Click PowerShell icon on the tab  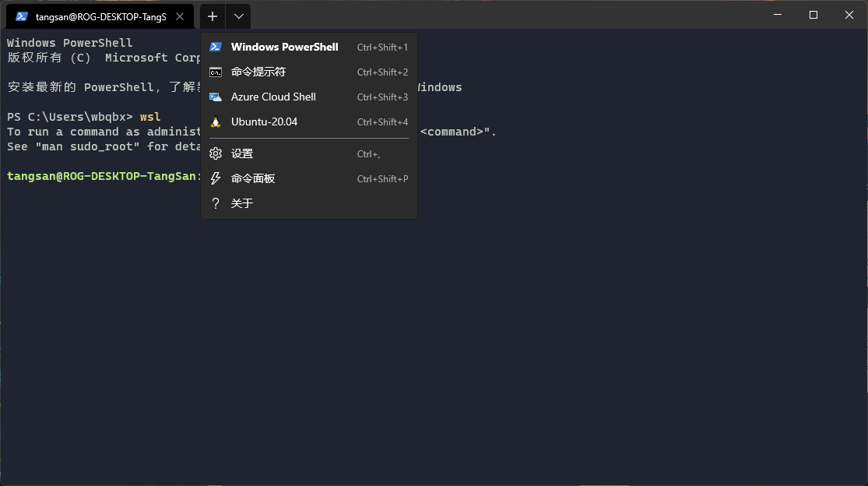pos(22,16)
